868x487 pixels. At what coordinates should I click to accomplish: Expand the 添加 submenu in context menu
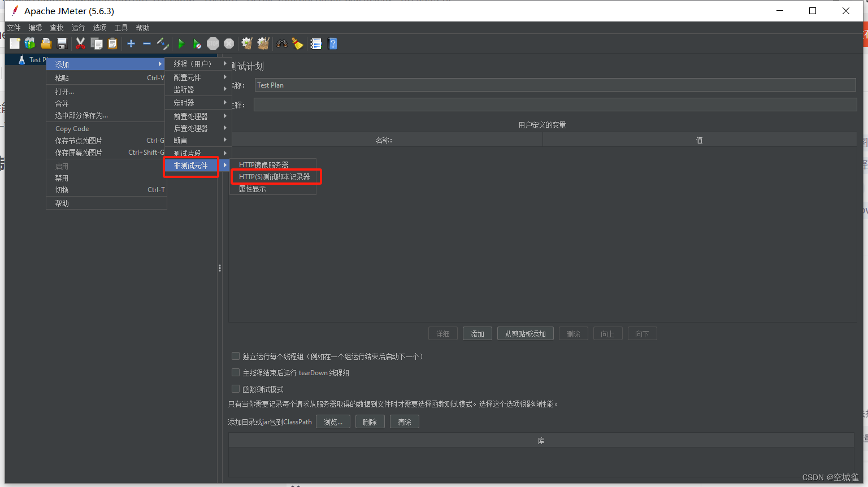106,64
